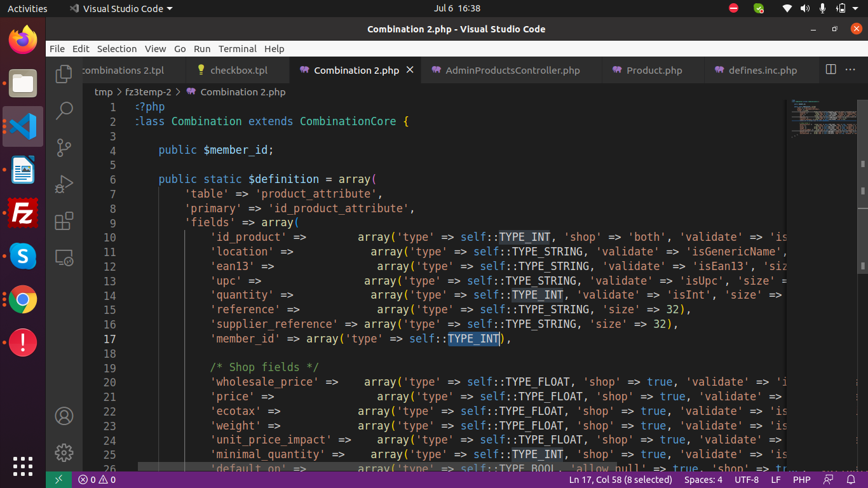Viewport: 868px width, 488px height.
Task: Change language mode from PHP
Action: [x=801, y=480]
